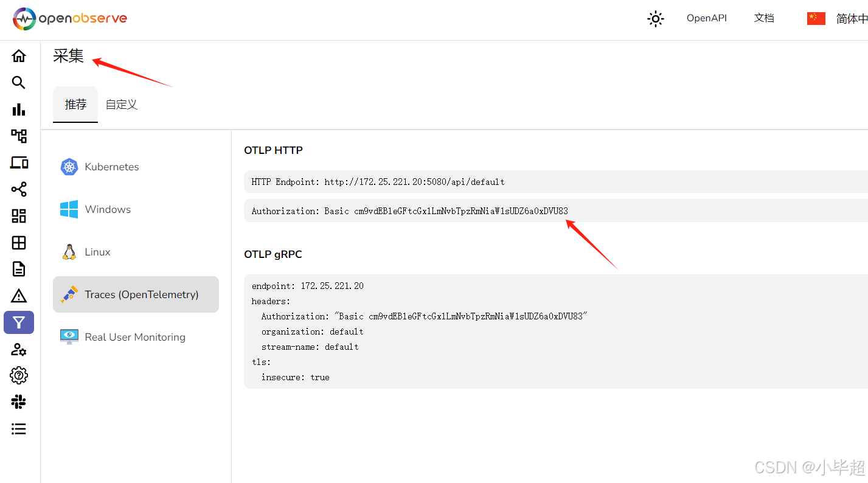868x483 pixels.
Task: Click the OpenObserve logo
Action: point(70,19)
